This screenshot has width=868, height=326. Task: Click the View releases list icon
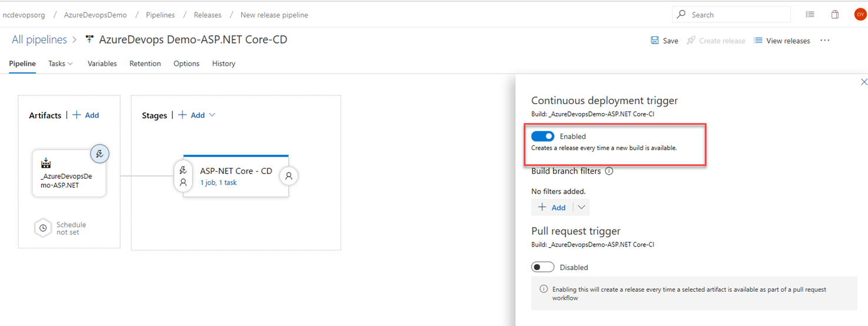point(758,41)
